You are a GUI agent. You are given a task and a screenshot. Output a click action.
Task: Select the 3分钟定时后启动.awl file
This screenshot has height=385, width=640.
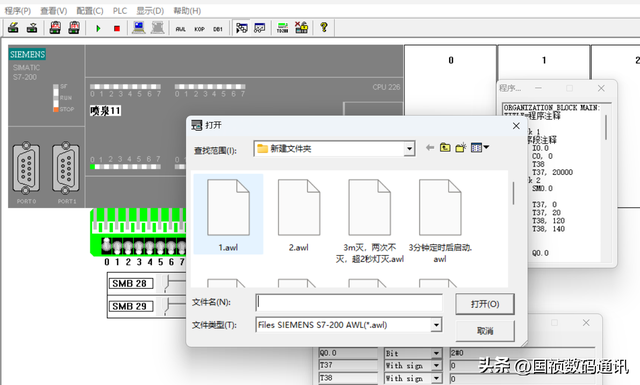(x=440, y=220)
